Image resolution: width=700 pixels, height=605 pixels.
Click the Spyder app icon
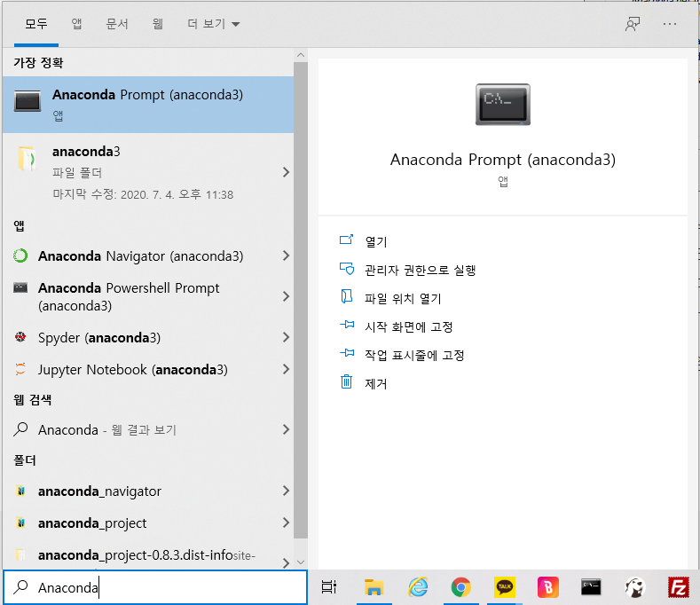click(x=20, y=337)
